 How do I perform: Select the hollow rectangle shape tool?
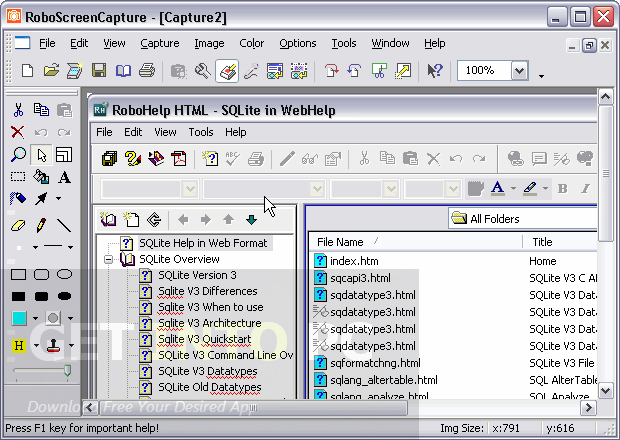coord(18,274)
